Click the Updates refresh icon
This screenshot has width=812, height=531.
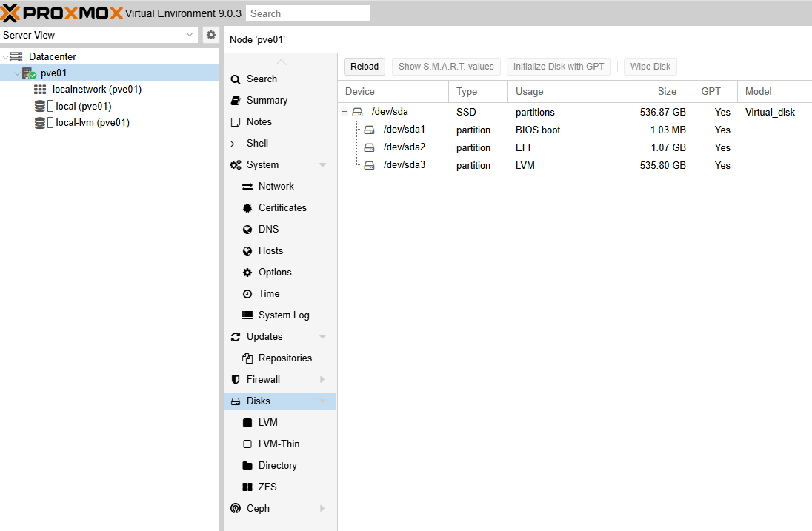point(236,337)
